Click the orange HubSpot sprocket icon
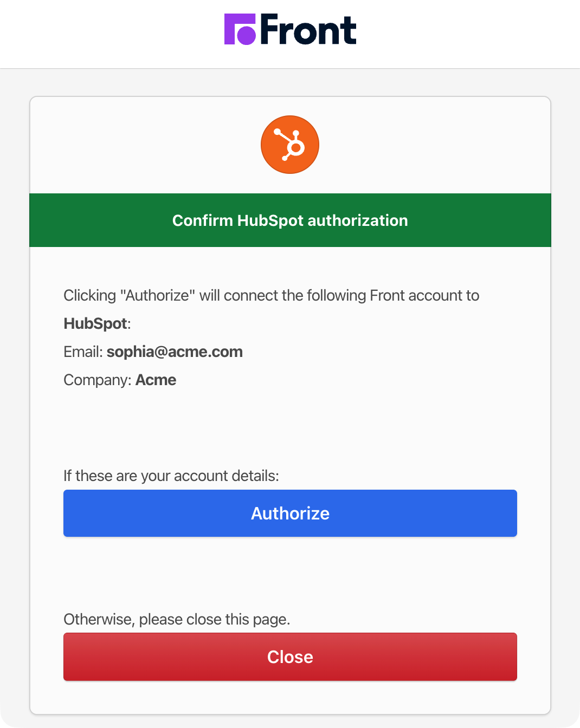580x728 pixels. pyautogui.click(x=290, y=145)
